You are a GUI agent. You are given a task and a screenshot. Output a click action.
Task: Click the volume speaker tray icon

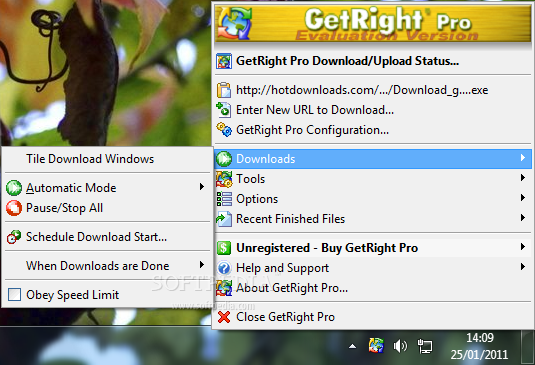point(400,346)
